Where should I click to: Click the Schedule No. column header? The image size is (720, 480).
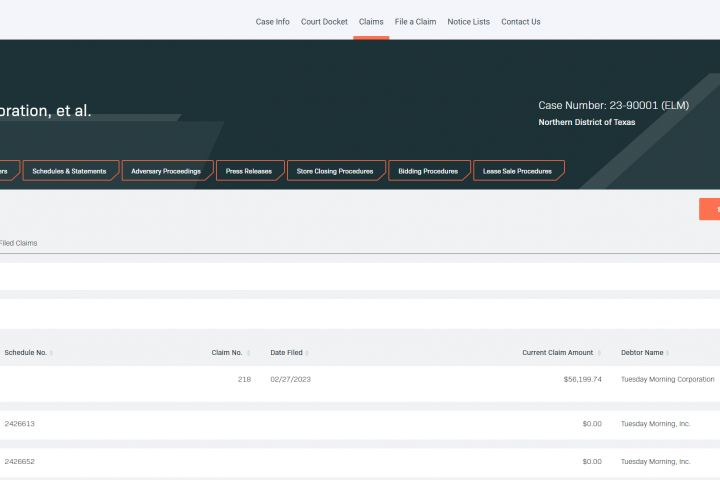(26, 352)
